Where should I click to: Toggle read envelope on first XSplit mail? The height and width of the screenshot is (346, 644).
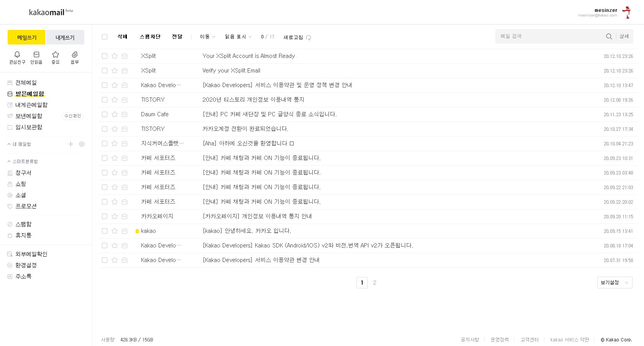[x=125, y=56]
